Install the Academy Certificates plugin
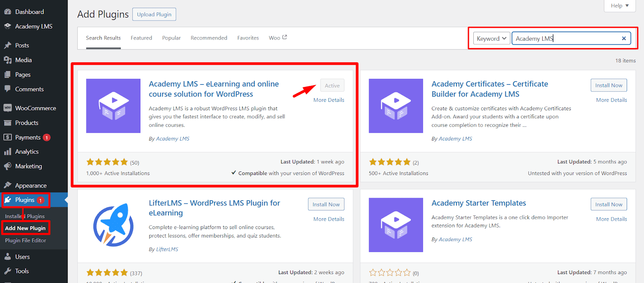This screenshot has width=644, height=283. pos(609,85)
